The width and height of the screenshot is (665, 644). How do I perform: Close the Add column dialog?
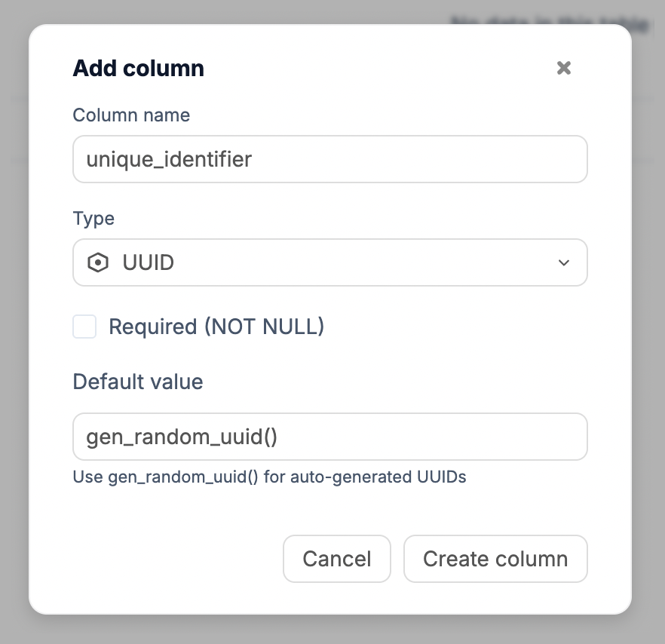[x=564, y=68]
